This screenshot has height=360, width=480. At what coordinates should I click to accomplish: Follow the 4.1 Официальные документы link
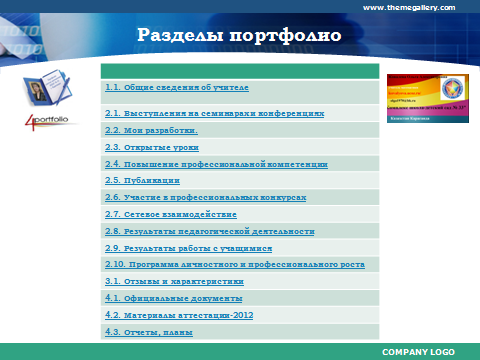(x=174, y=298)
